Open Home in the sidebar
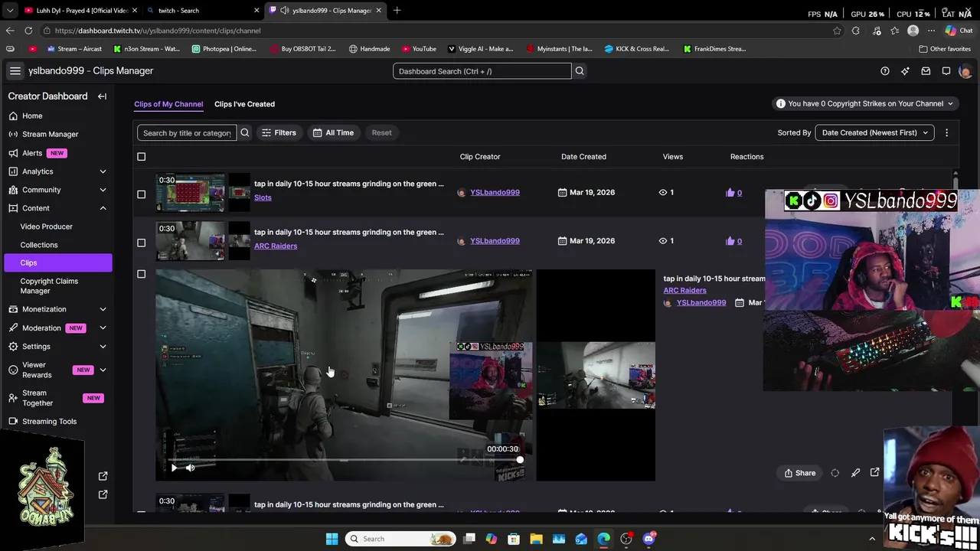 pyautogui.click(x=32, y=116)
